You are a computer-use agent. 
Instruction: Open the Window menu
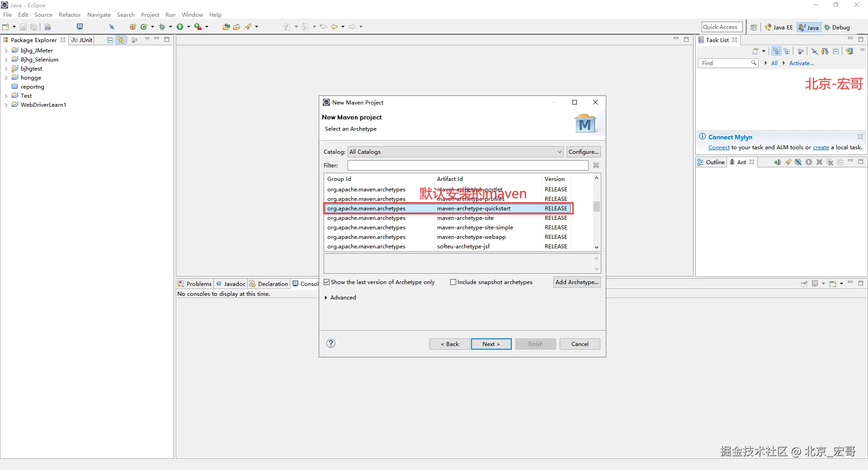(192, 15)
